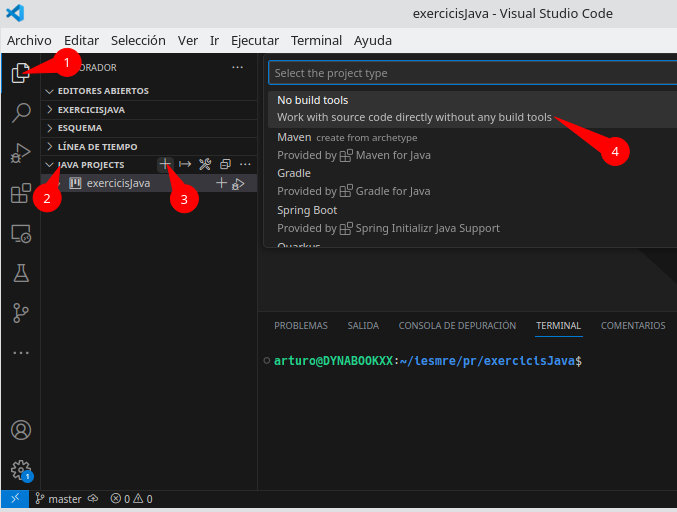Screen dimensions: 677x512
Task: Choose the No build tools option
Action: pyautogui.click(x=473, y=109)
